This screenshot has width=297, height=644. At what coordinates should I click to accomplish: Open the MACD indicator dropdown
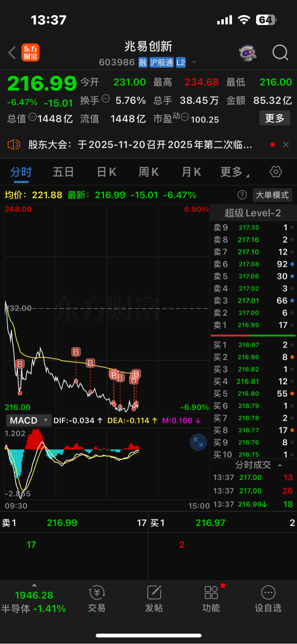29,421
